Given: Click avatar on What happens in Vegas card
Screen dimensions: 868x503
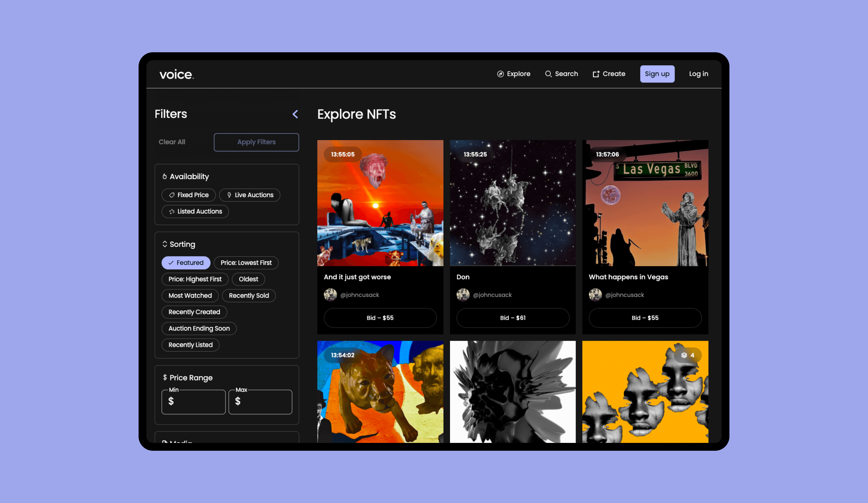Looking at the screenshot, I should [595, 295].
